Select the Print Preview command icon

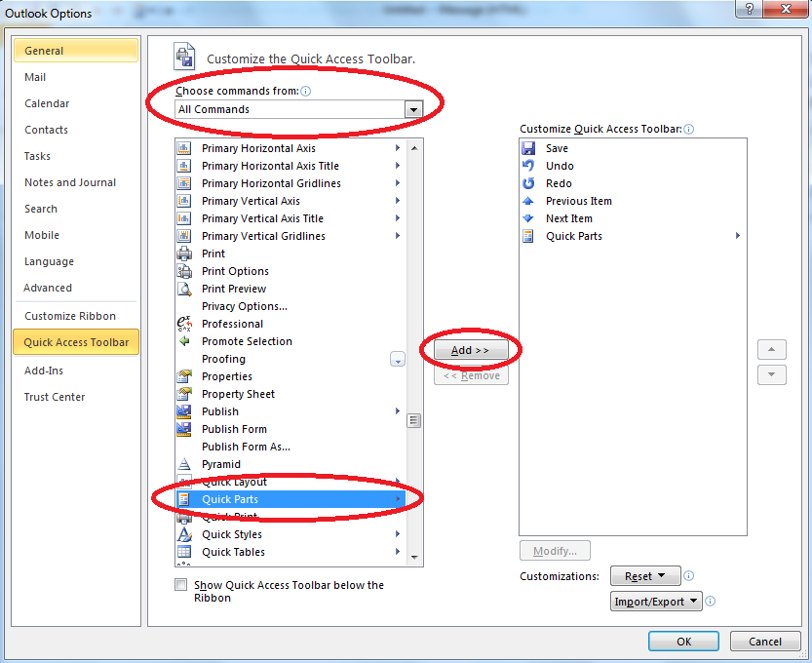(x=183, y=289)
